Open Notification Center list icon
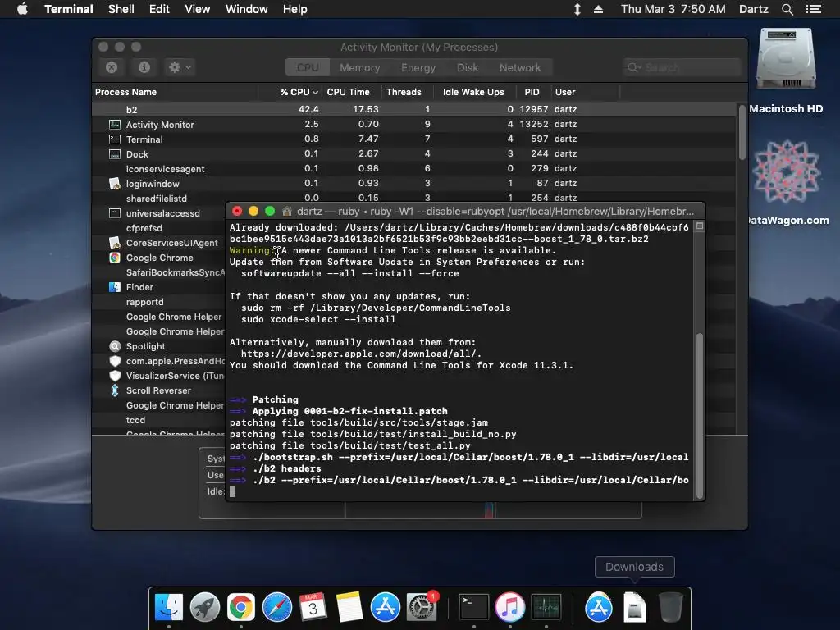 point(814,9)
